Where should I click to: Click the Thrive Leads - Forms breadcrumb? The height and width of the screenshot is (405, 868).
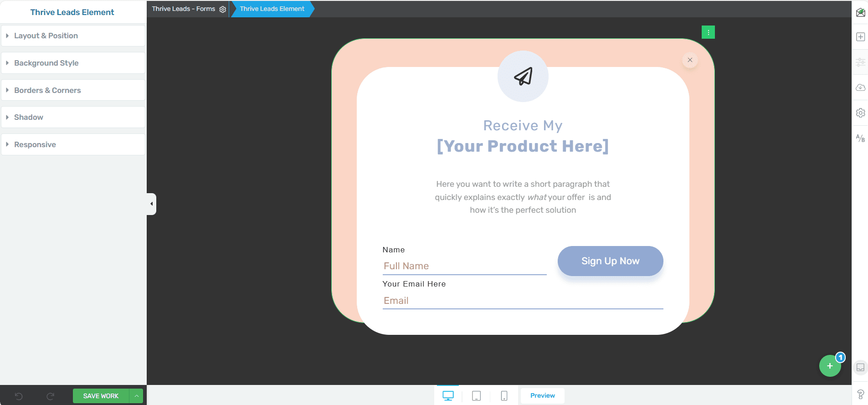183,9
